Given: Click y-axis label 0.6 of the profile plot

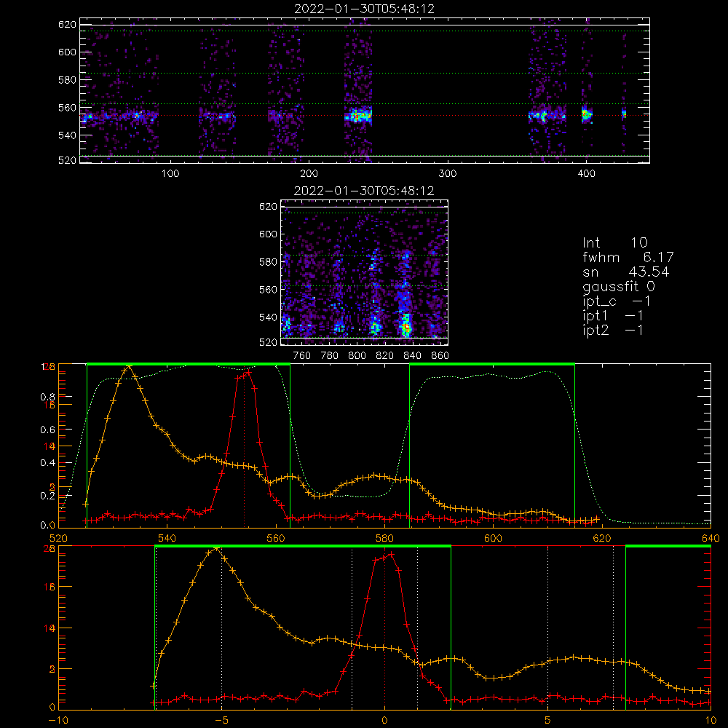Looking at the screenshot, I should [x=47, y=430].
